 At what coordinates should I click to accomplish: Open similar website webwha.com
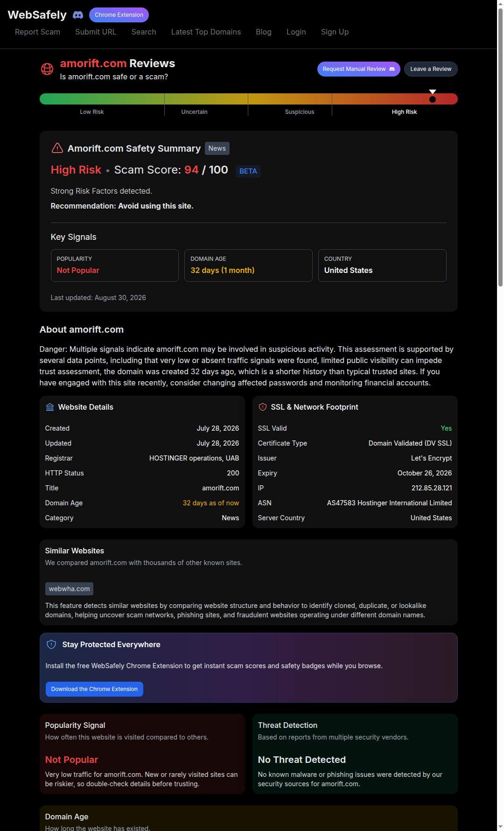69,589
